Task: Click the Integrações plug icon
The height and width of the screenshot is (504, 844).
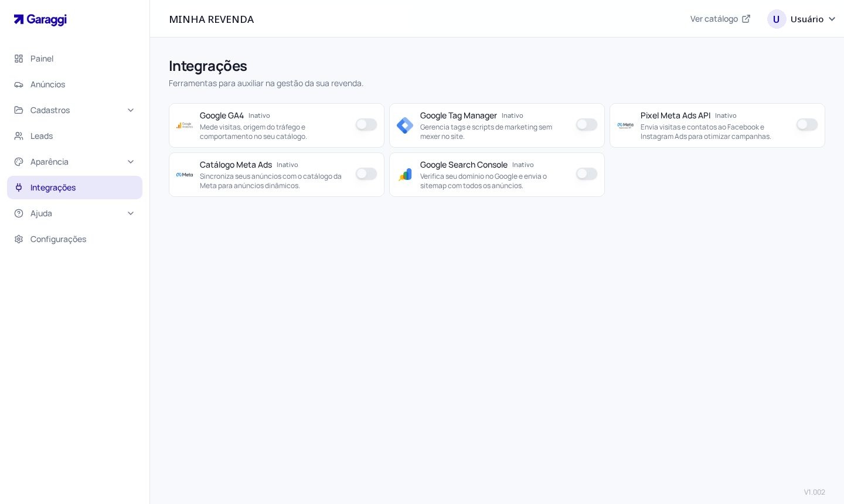Action: point(19,188)
